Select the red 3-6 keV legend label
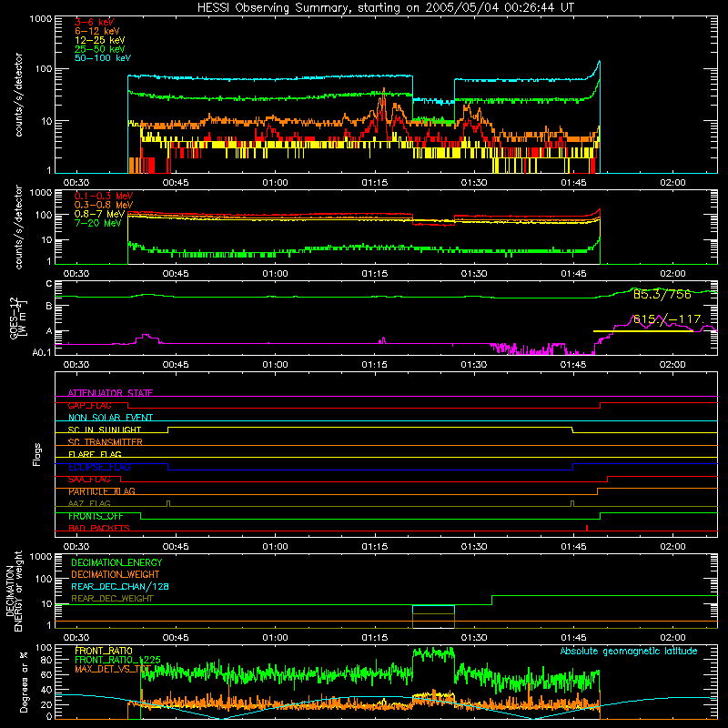 [94, 22]
